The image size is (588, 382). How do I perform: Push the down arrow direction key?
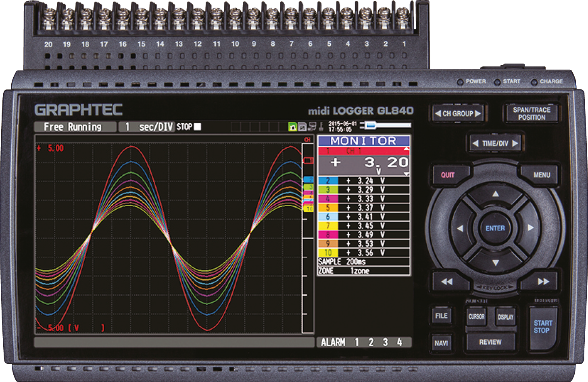click(x=496, y=263)
